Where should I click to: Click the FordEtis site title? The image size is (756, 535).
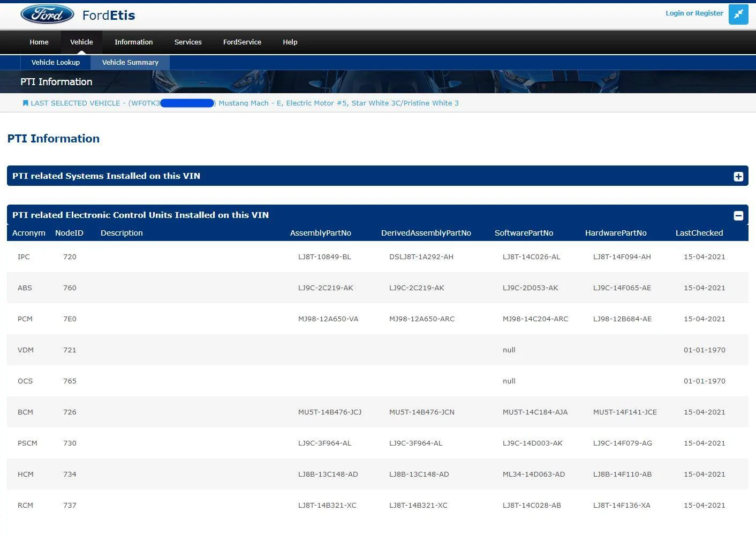tap(109, 15)
